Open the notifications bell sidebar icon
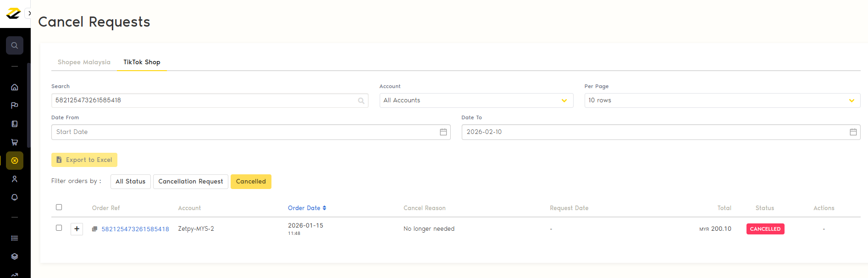Image resolution: width=868 pixels, height=278 pixels. (15, 197)
